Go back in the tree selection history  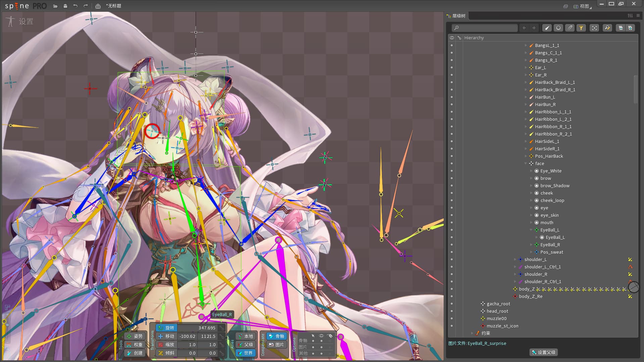(x=524, y=28)
